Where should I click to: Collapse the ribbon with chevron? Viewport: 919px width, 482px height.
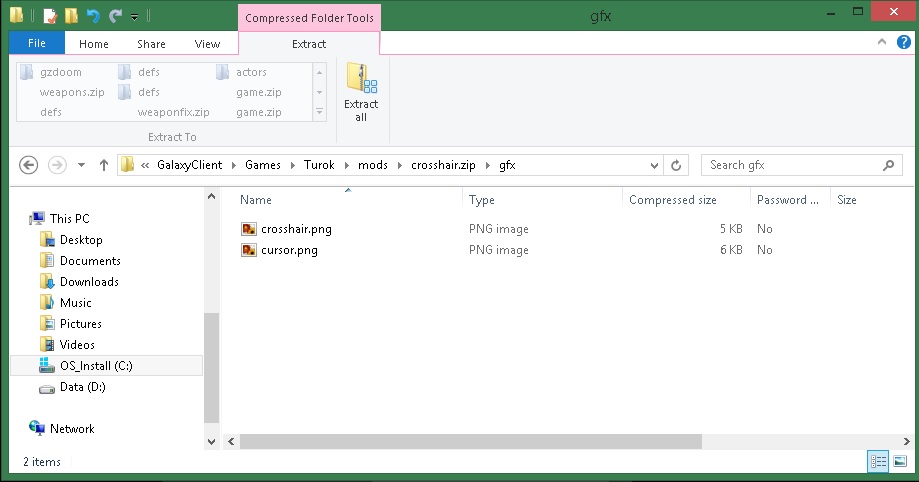pyautogui.click(x=882, y=43)
